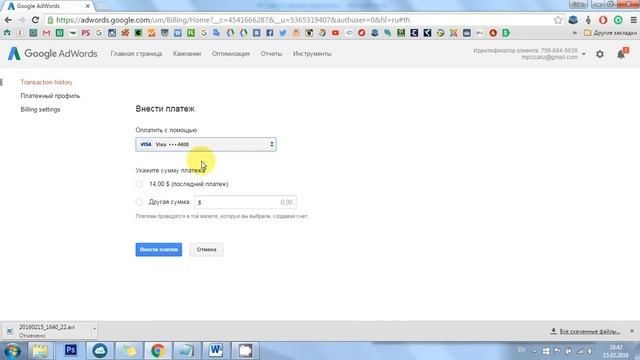
Task: Expand the customer ID account dropdown
Action: click(x=584, y=54)
